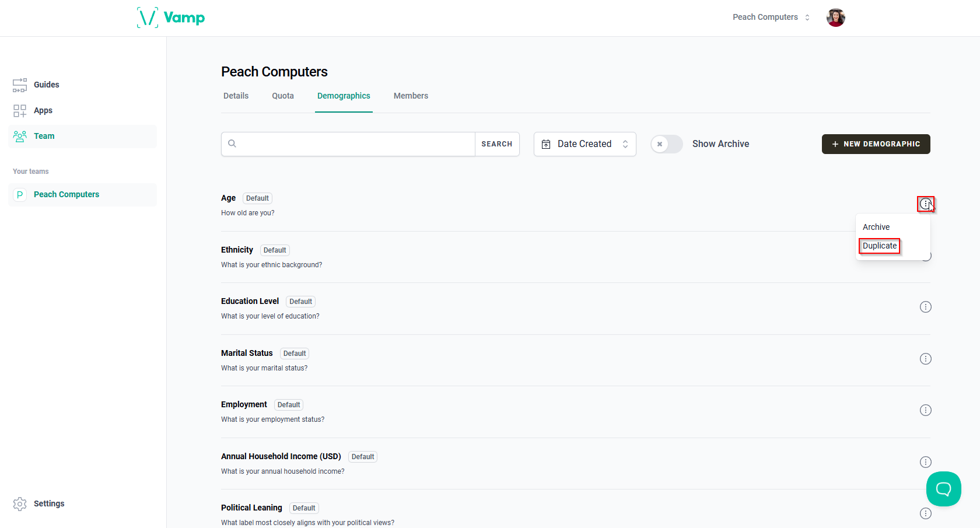Open the Date Created sort dropdown
Screen dimensions: 980x528
[x=584, y=144]
